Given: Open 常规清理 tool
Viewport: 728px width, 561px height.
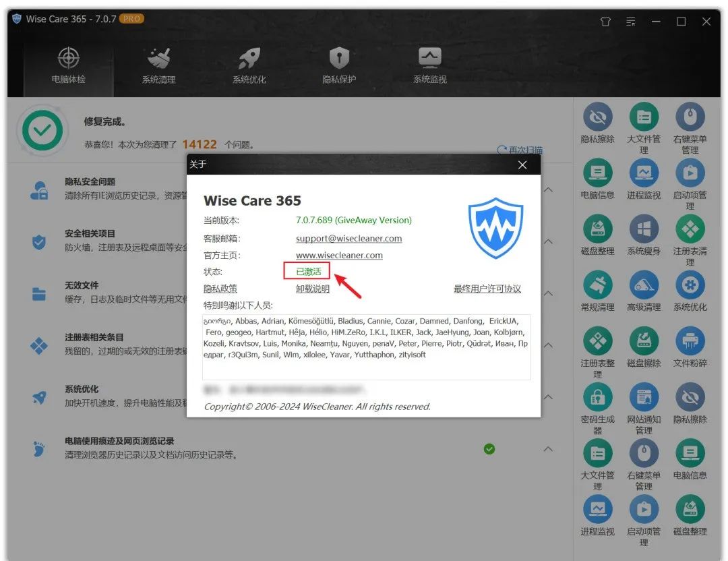Looking at the screenshot, I should click(x=597, y=292).
